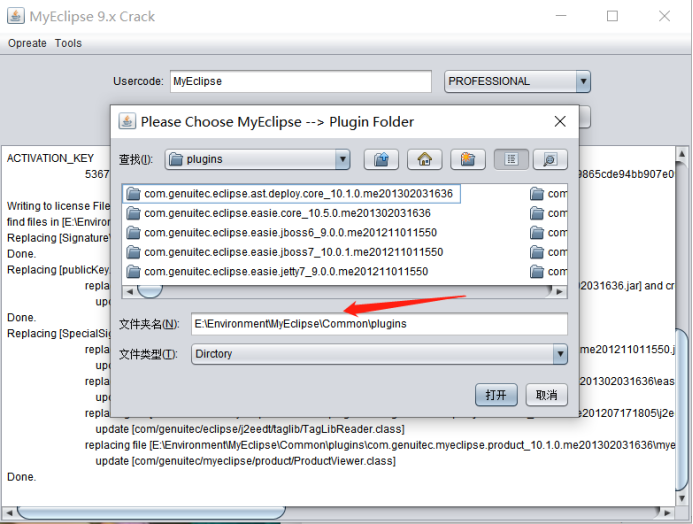Click the 打开 button
This screenshot has width=693, height=524.
(496, 395)
